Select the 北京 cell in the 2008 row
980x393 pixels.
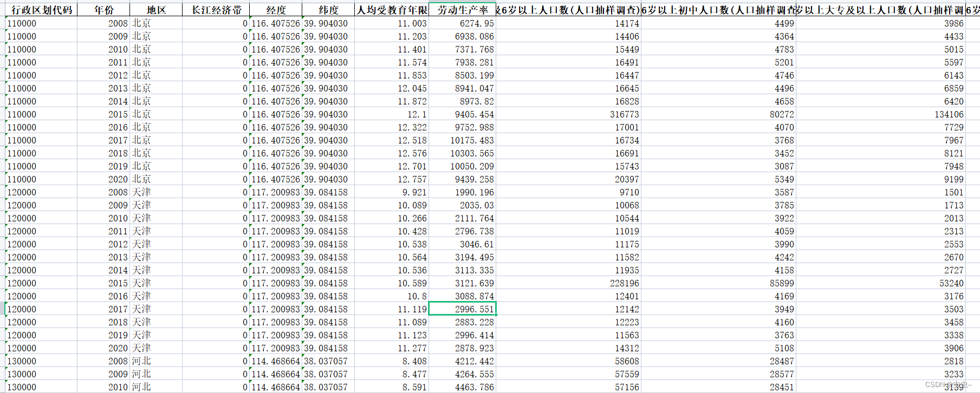point(156,23)
